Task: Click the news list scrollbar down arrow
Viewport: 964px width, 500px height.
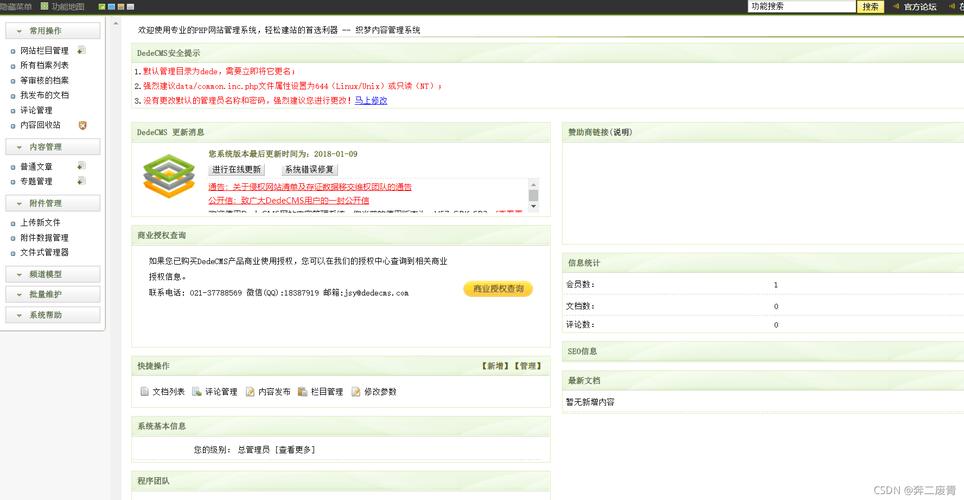Action: coord(533,208)
